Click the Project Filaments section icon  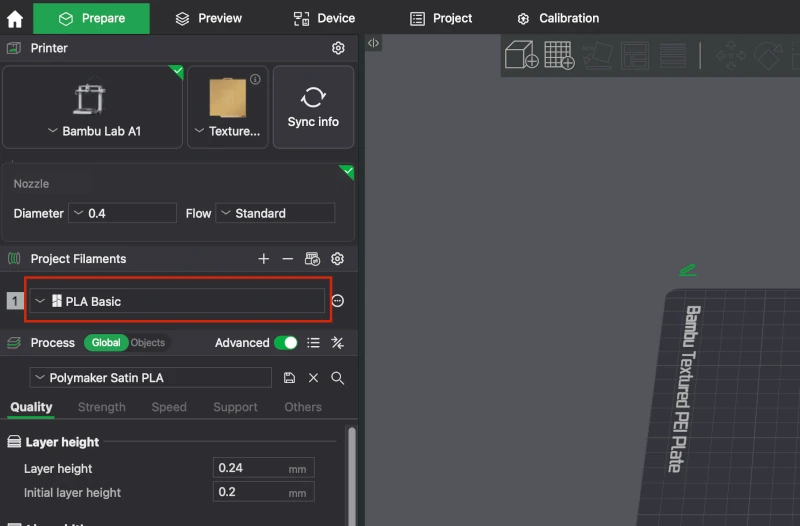pyautogui.click(x=14, y=259)
